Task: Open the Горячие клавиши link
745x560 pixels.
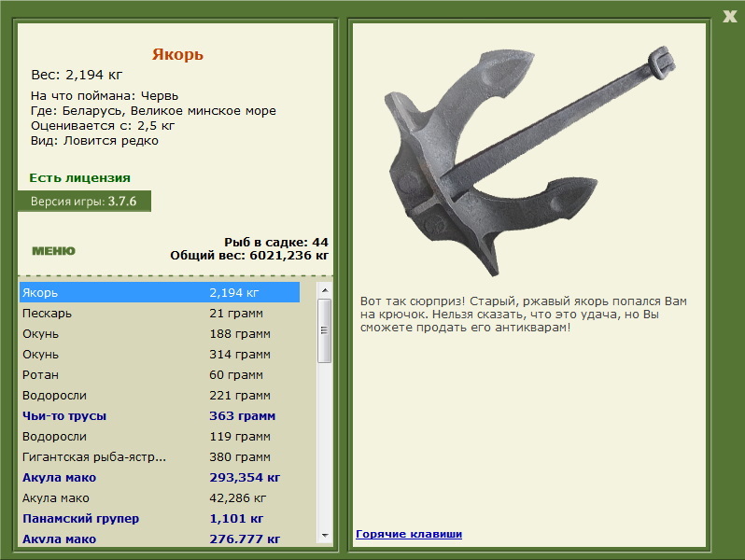Action: [x=409, y=534]
